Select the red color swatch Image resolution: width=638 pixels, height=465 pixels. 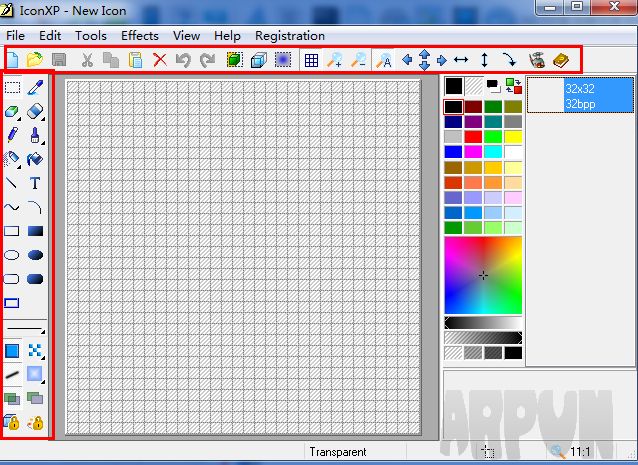(474, 136)
